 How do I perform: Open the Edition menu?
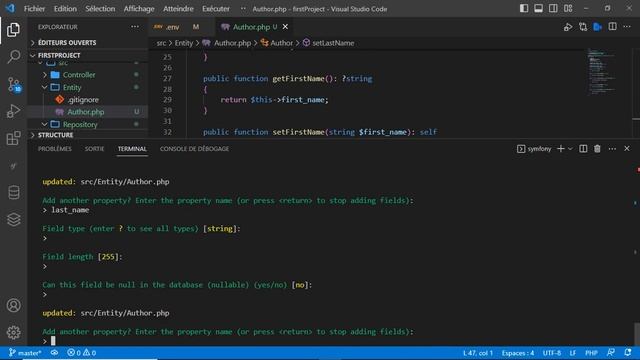click(65, 9)
